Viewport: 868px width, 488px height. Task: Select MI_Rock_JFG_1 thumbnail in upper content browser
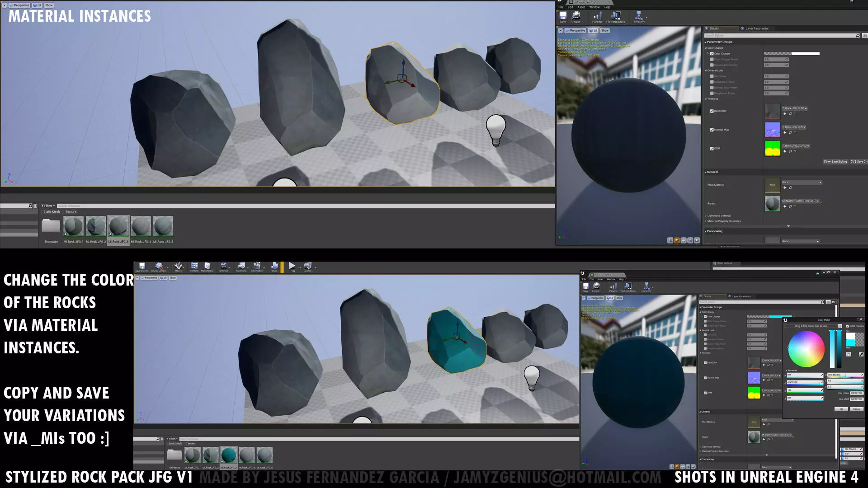[x=73, y=226]
